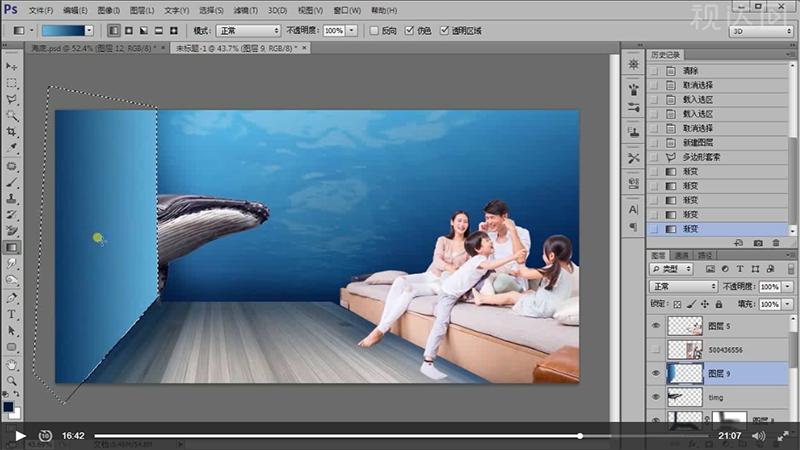Create new snapshot with camera icon
The width and height of the screenshot is (800, 450).
click(758, 243)
